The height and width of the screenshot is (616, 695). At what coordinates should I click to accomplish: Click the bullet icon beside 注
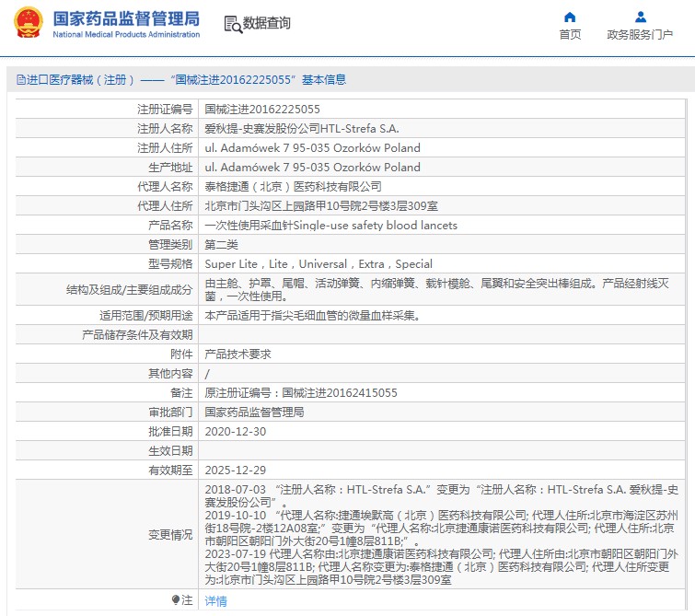tap(176, 599)
